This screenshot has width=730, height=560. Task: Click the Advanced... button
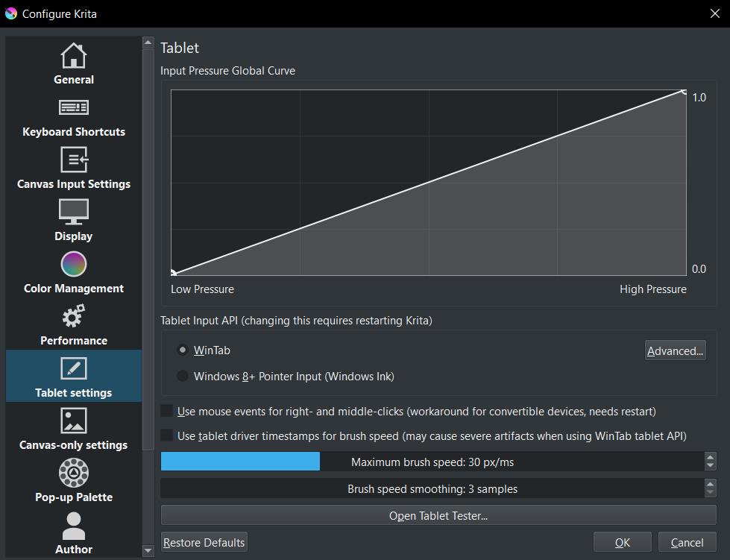point(675,351)
